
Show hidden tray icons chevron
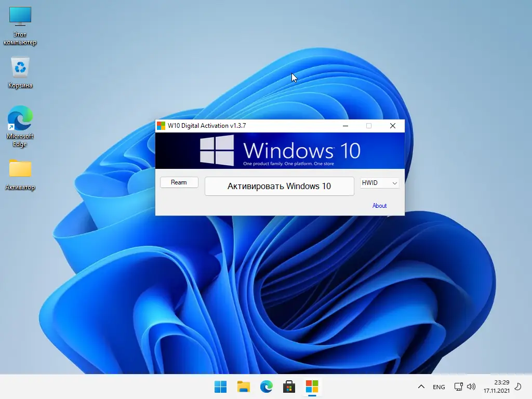coord(421,387)
